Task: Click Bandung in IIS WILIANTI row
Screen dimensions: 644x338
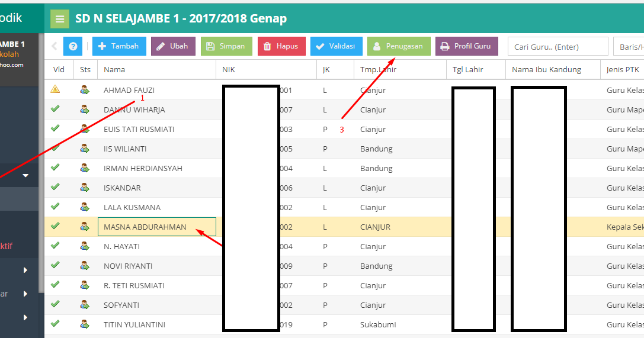Action: click(376, 149)
